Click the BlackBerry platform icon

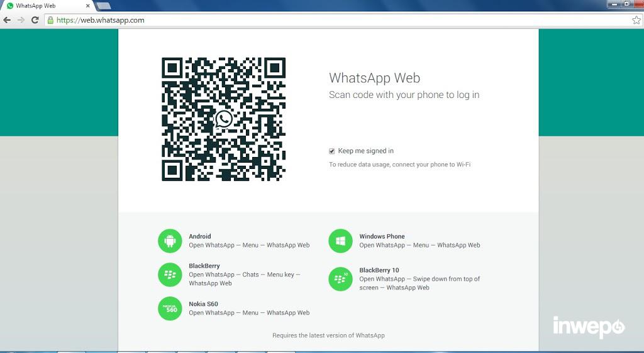(x=170, y=274)
